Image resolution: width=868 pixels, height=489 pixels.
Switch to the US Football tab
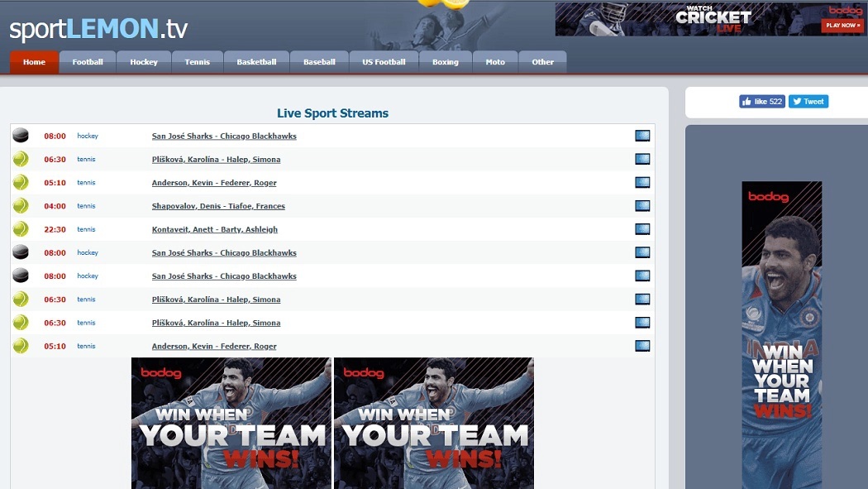click(384, 62)
